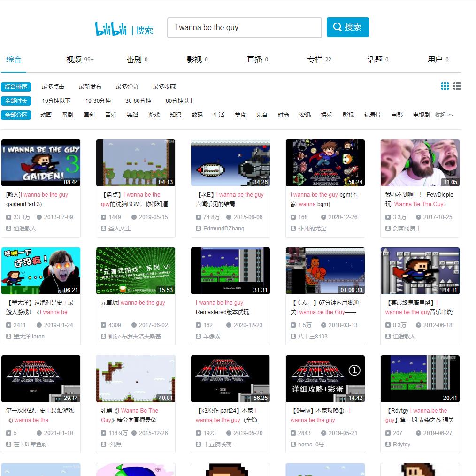Open video title 【老E】i wanna be the guy
The height and width of the screenshot is (476, 476).
(230, 200)
